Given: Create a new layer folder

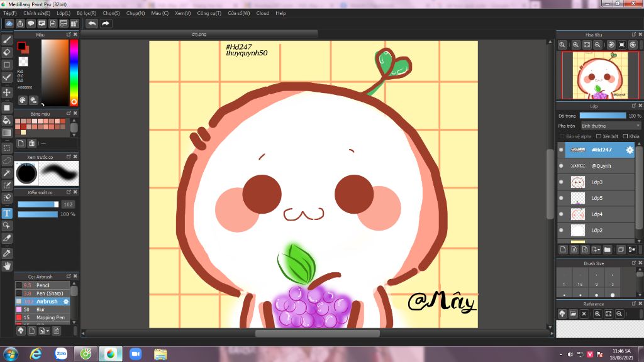Looking at the screenshot, I should coord(608,249).
